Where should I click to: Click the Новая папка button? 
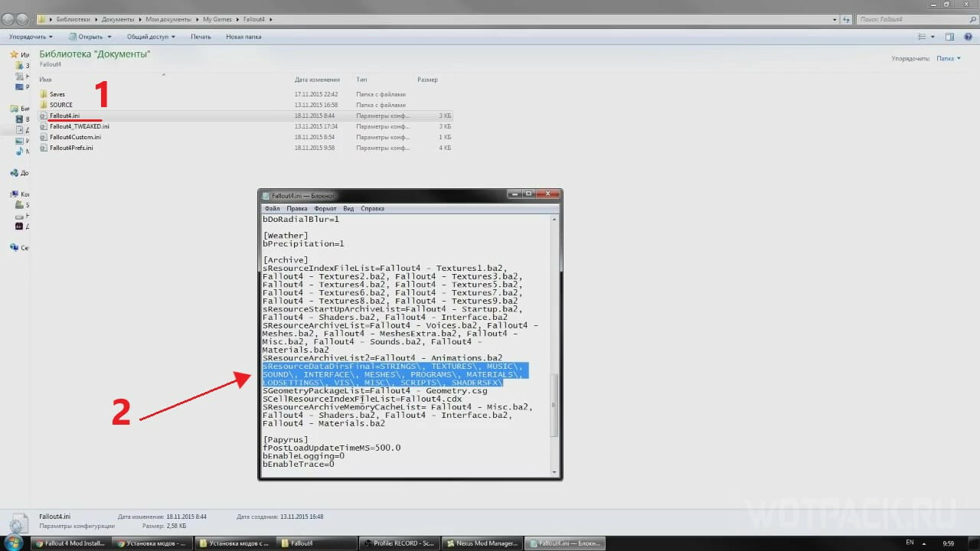[243, 37]
